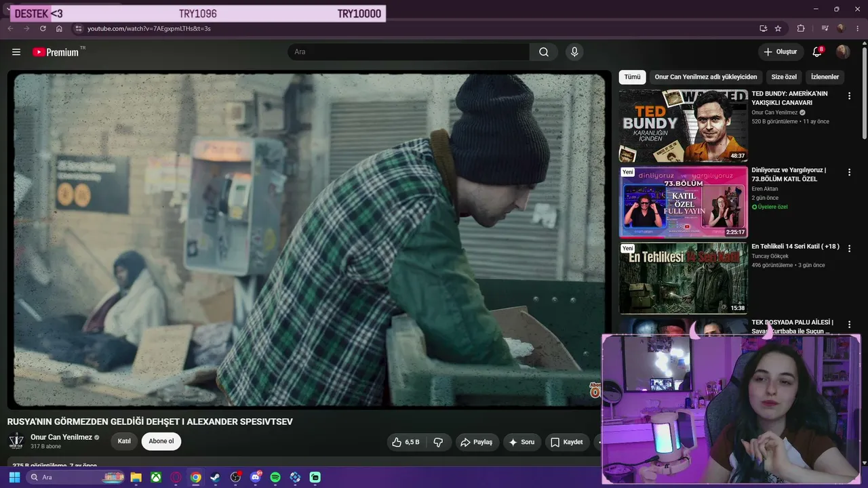The width and height of the screenshot is (868, 488).
Task: Click the search magnifier button
Action: pos(544,52)
